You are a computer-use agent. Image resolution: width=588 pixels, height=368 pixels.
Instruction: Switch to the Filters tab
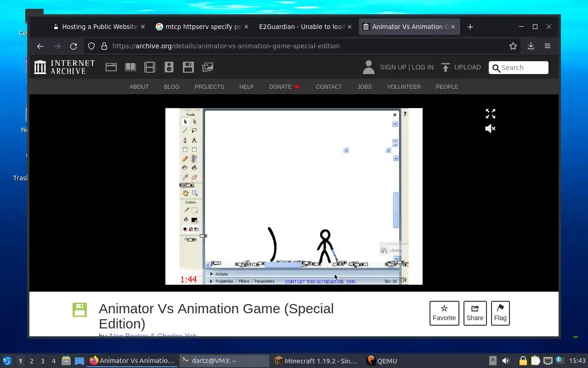coord(244,282)
